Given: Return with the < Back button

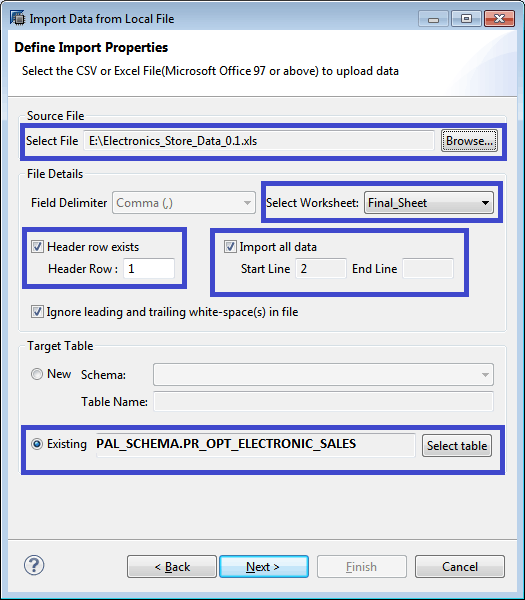Looking at the screenshot, I should 172,566.
